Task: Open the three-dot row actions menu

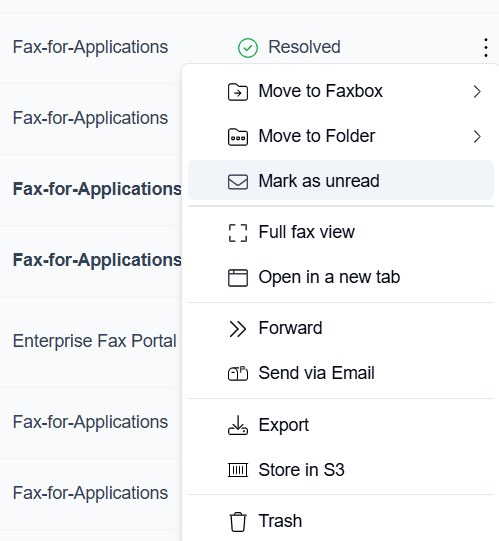Action: pyautogui.click(x=486, y=48)
